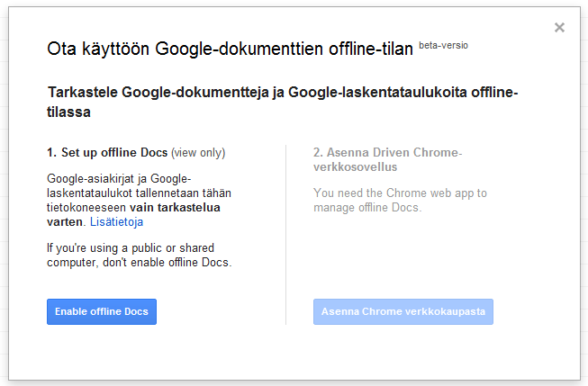This screenshot has width=588, height=386.
Task: Close the offline mode dialog
Action: (559, 28)
